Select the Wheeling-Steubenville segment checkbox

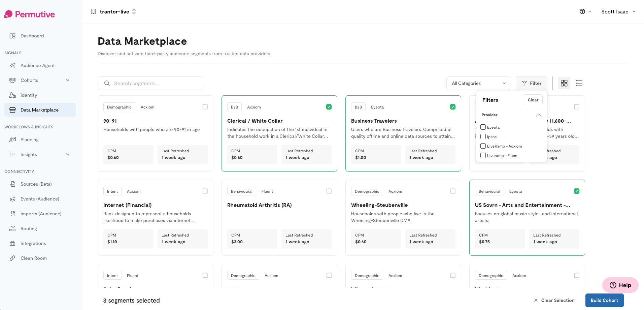(453, 191)
